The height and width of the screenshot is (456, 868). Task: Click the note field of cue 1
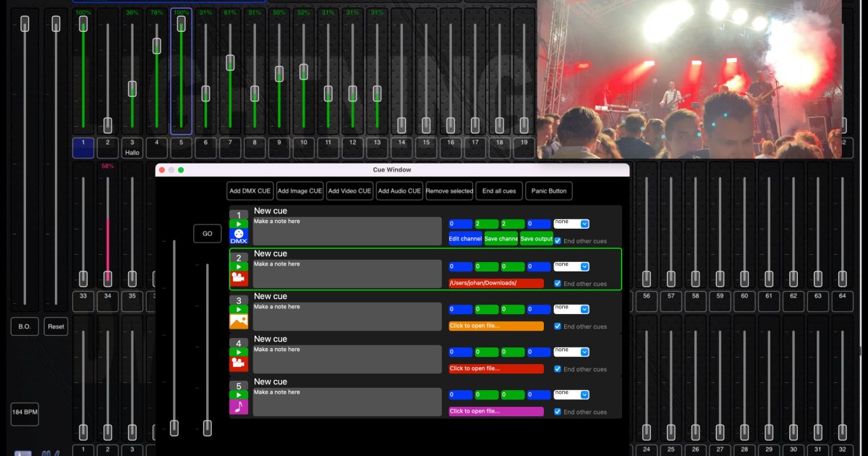click(x=347, y=231)
